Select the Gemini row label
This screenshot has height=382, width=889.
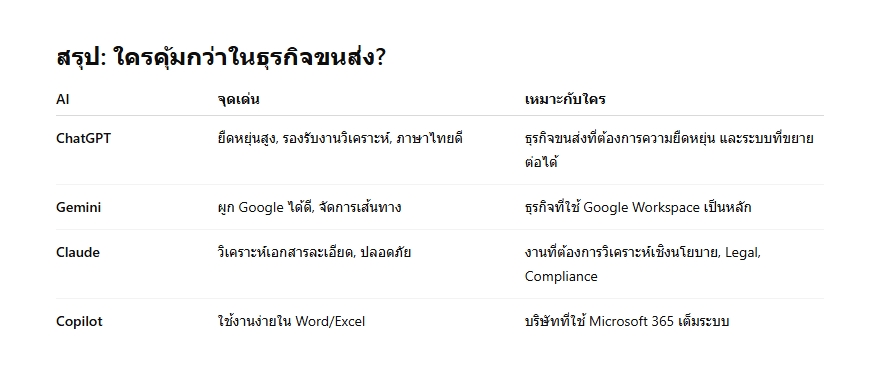coord(78,207)
